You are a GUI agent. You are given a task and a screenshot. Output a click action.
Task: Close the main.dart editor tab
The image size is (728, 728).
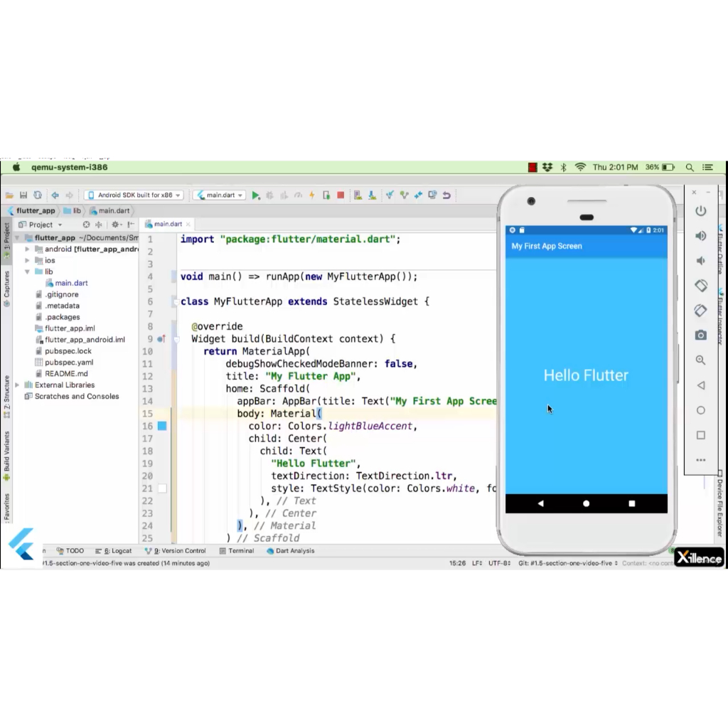click(x=188, y=224)
